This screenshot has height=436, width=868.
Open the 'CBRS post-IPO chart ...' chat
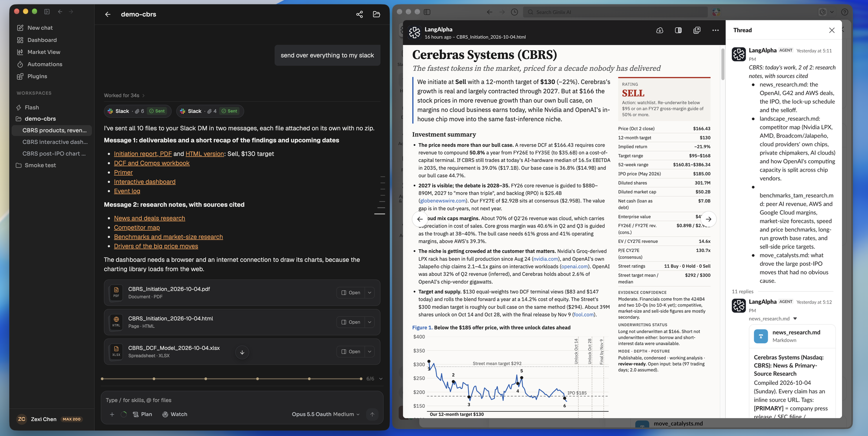(54, 154)
